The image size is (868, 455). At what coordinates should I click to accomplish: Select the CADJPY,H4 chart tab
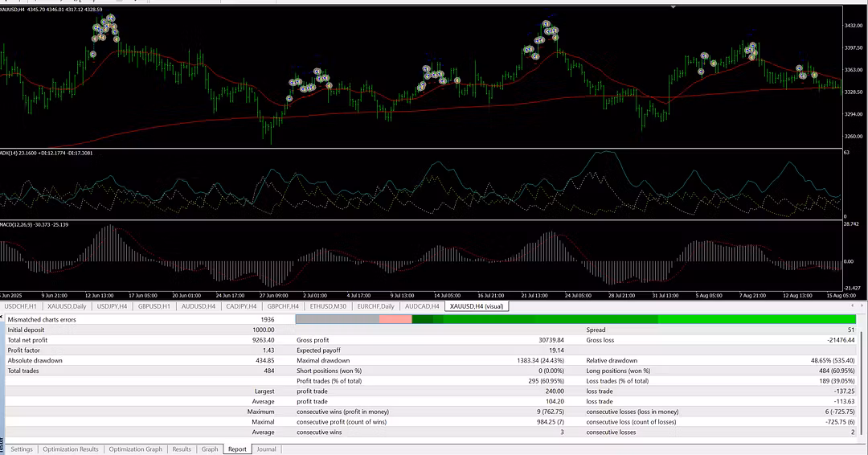point(241,306)
